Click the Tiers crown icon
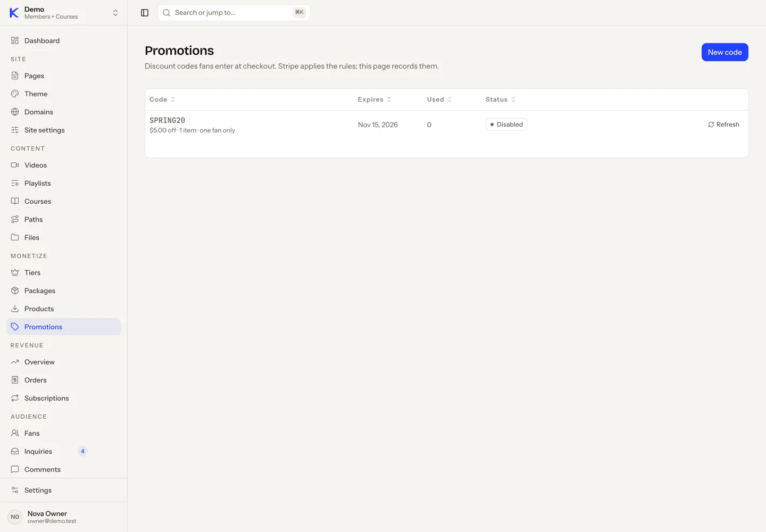Image resolution: width=766 pixels, height=532 pixels. pos(15,272)
